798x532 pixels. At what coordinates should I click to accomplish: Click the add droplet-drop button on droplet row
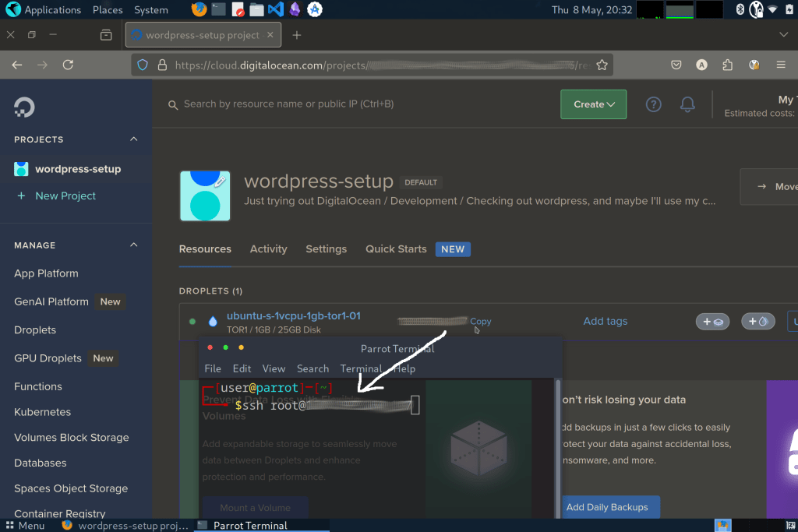pyautogui.click(x=757, y=322)
